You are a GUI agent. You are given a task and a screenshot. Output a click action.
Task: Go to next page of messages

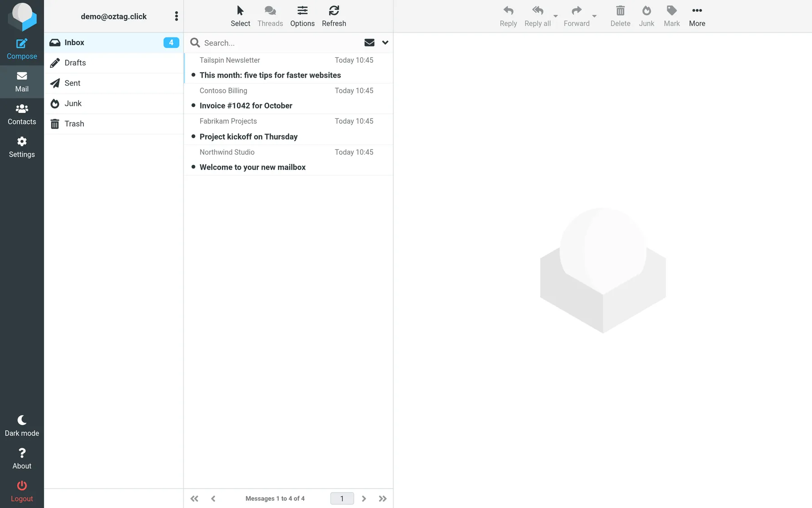(364, 499)
